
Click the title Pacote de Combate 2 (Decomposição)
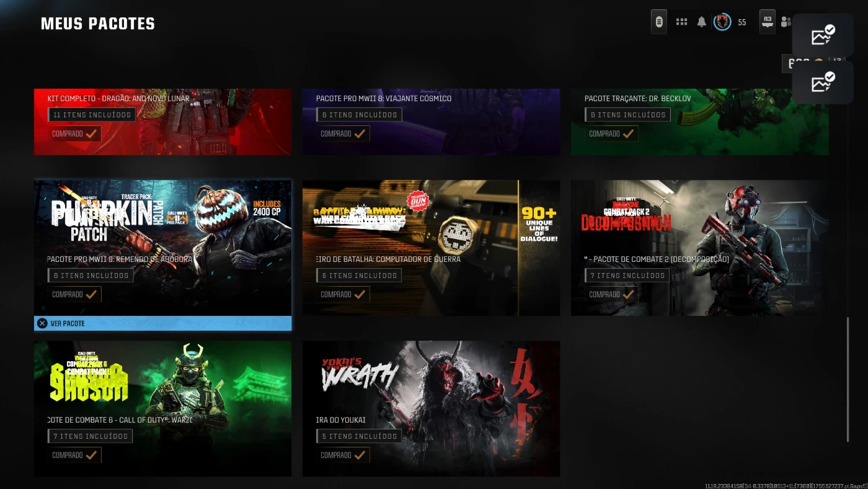click(x=657, y=259)
